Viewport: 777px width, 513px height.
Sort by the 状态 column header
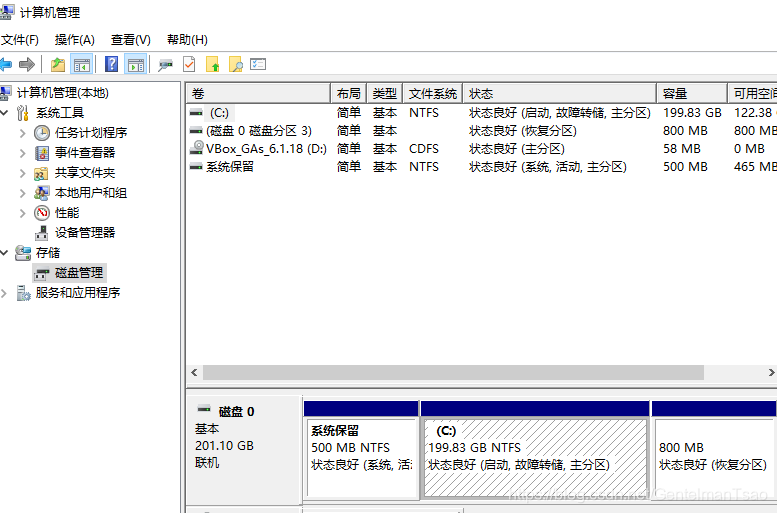coord(559,93)
